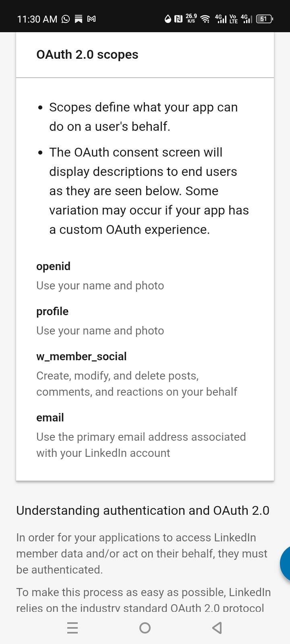Screen dimensions: 290x644
Task: Tap the water drop status icon
Action: pyautogui.click(x=168, y=19)
